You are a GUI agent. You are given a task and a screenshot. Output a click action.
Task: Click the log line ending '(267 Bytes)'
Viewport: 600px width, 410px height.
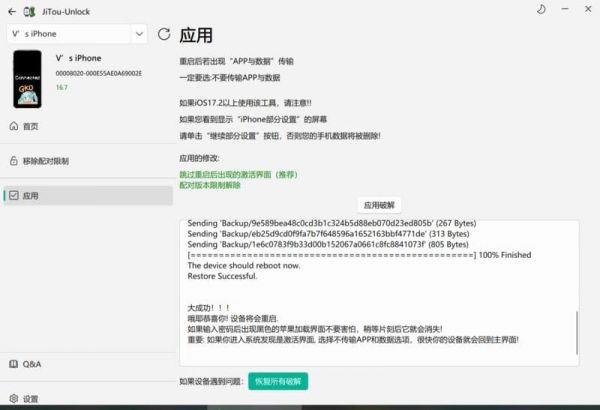332,223
